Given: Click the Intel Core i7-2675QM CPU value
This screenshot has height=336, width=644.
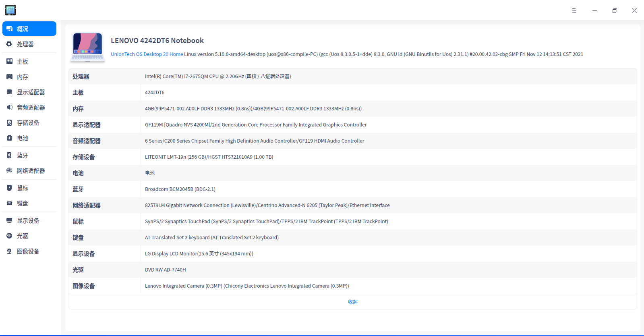Looking at the screenshot, I should tap(218, 76).
